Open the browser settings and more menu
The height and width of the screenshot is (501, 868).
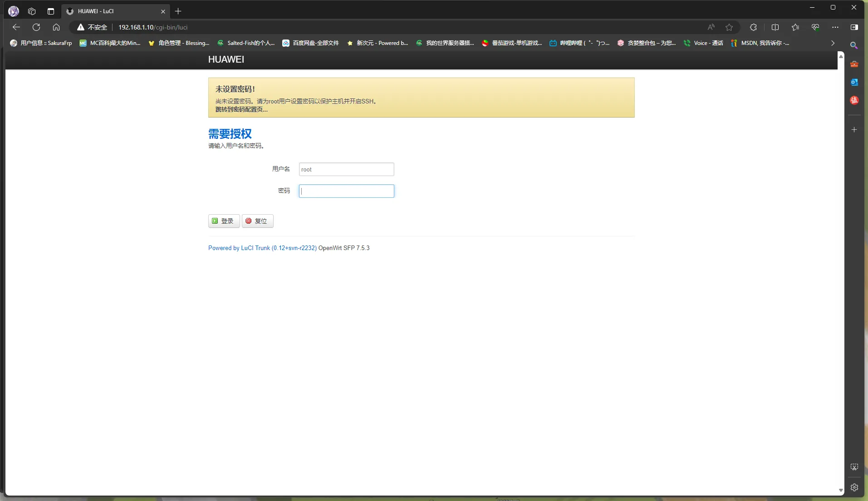pyautogui.click(x=835, y=27)
